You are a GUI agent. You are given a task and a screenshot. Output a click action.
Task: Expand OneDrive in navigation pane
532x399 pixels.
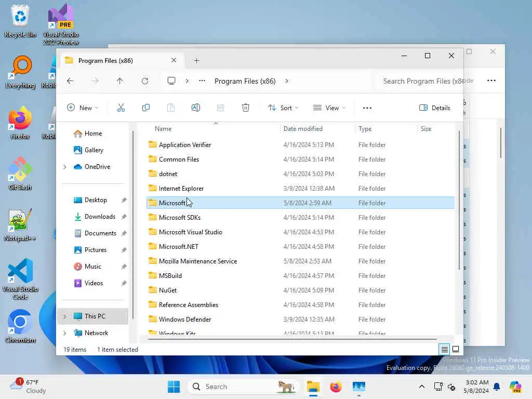65,167
